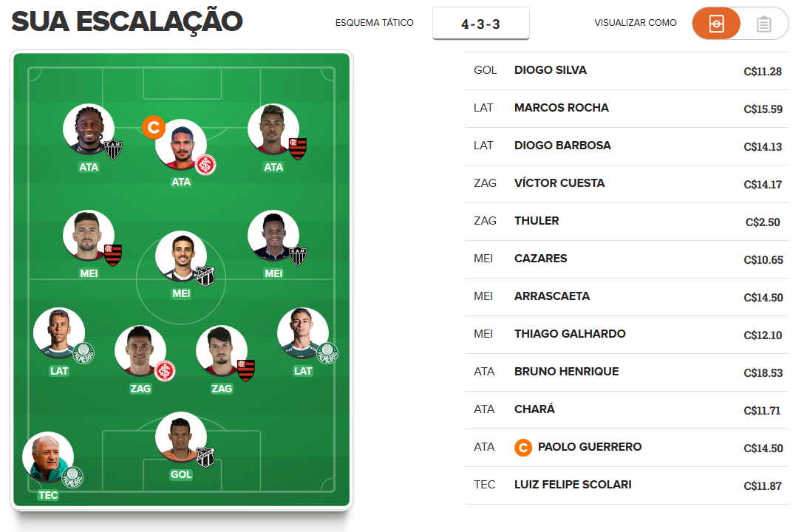The image size is (807, 532).
Task: Click Palmeiras crest on the right full-back
Action: pyautogui.click(x=327, y=353)
